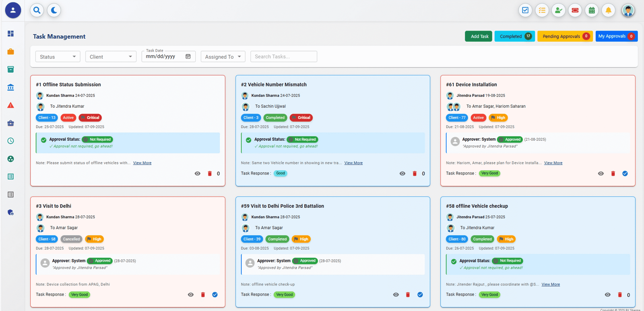The image size is (644, 311).
Task: View task #2 Vehicle Number Mismatch eye icon
Action: pyautogui.click(x=402, y=173)
